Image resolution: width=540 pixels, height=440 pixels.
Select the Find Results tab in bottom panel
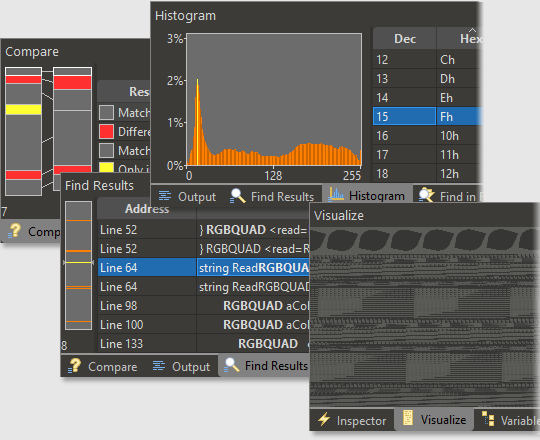tap(266, 366)
